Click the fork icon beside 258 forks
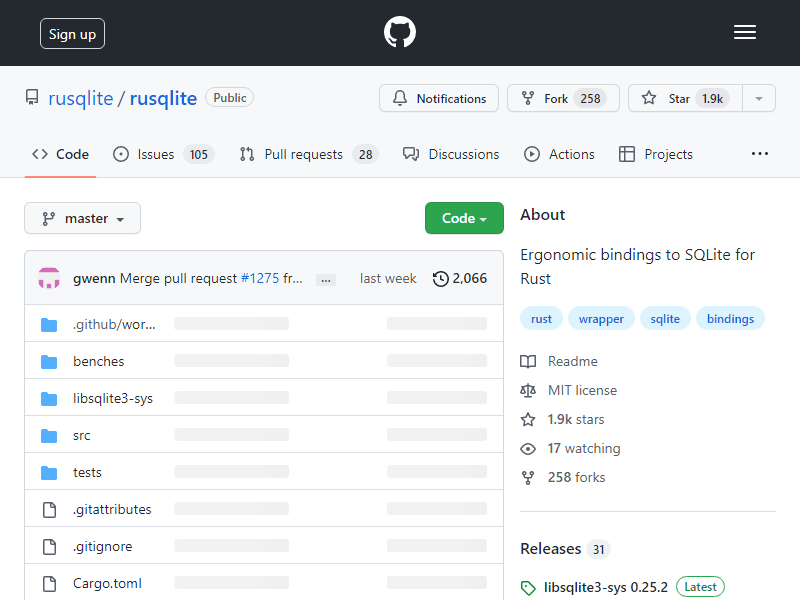This screenshot has height=600, width=800. point(528,478)
